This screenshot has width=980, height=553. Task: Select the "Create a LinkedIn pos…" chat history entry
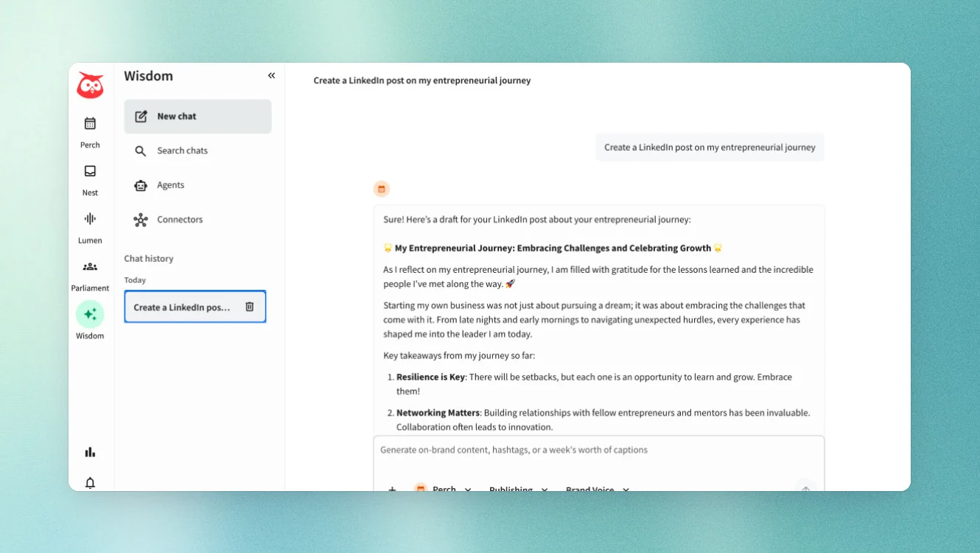[x=195, y=307]
